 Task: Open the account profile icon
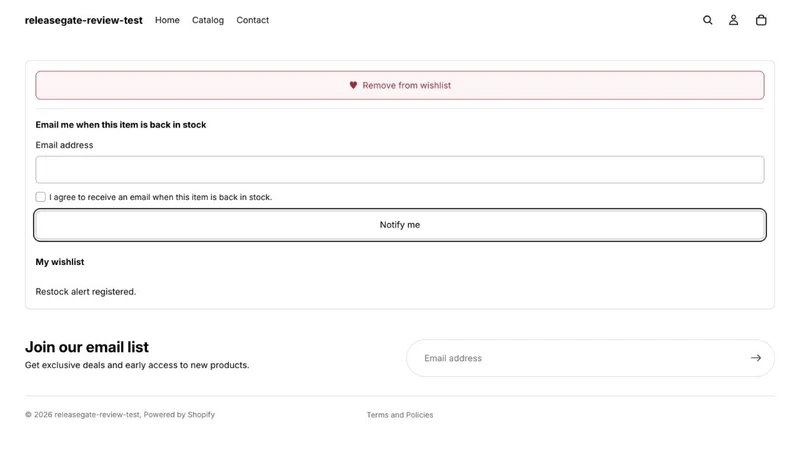pyautogui.click(x=733, y=20)
